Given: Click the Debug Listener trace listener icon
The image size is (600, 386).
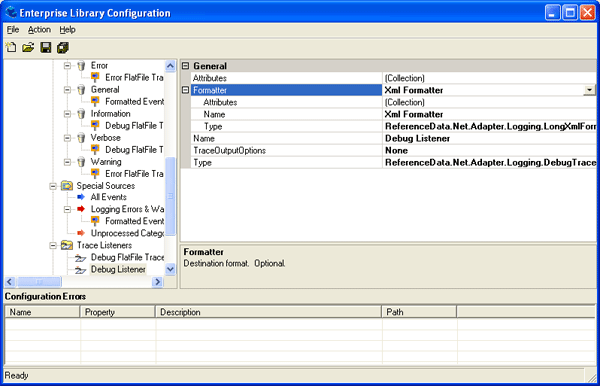Looking at the screenshot, I should point(80,270).
